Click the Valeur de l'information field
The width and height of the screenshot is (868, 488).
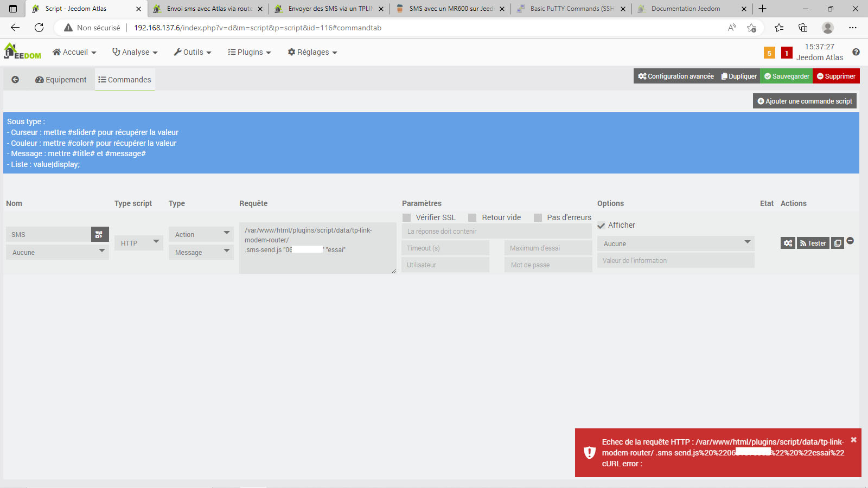point(676,261)
